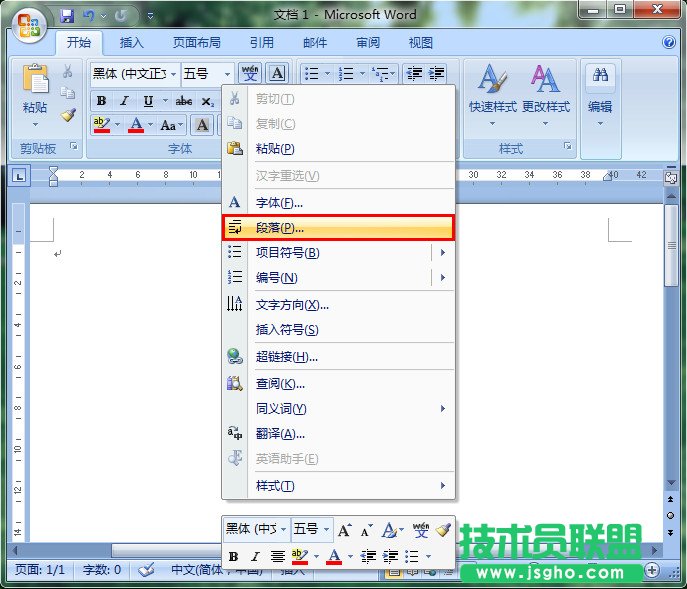
Task: Expand the Clipboard group dialog launcher
Action: tap(74, 146)
